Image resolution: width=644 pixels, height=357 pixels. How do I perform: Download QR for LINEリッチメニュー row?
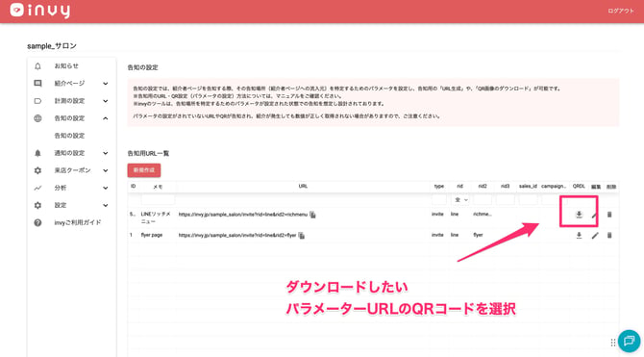click(x=579, y=215)
